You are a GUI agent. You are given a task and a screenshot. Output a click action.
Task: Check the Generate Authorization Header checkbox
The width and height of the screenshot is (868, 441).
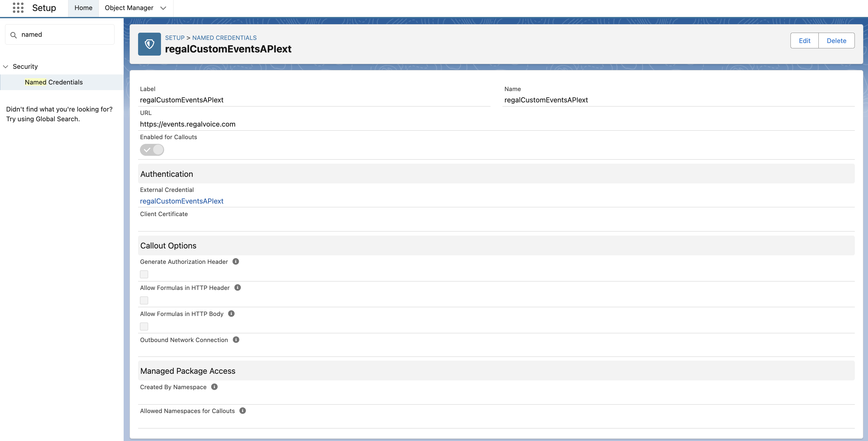144,274
